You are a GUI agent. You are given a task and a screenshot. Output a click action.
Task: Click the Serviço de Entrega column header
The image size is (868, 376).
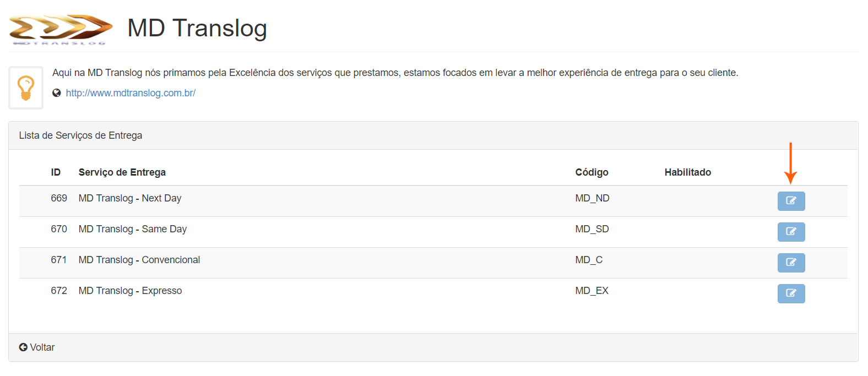(x=122, y=172)
